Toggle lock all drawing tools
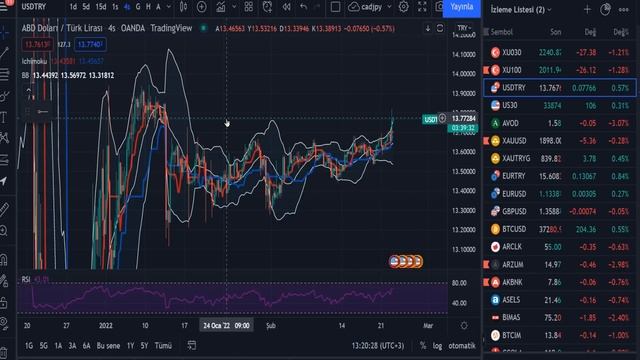The height and width of the screenshot is (360, 640). 4,302
